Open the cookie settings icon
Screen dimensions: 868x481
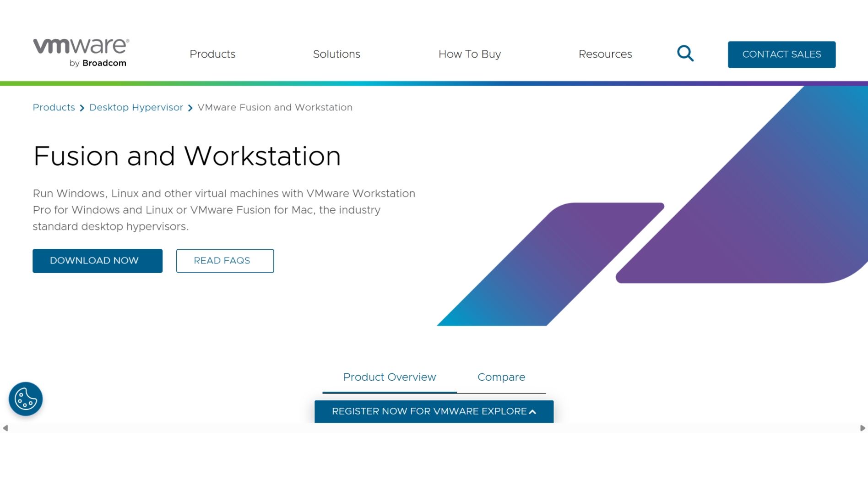26,399
